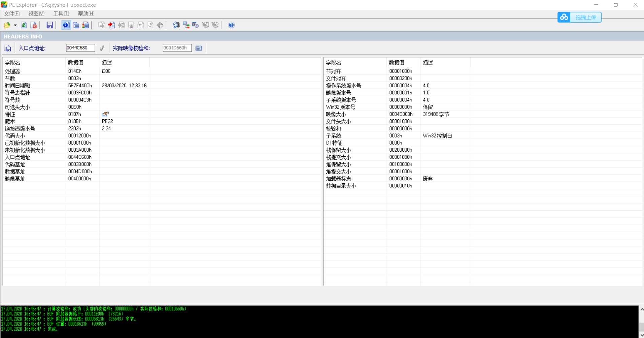
Task: Open Help with the blue question mark
Action: point(231,25)
